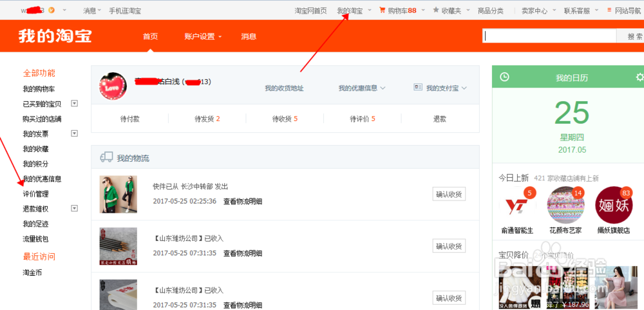The image size is (644, 310).
Task: Open the 姮妖旗舰店 store logo
Action: (x=614, y=206)
